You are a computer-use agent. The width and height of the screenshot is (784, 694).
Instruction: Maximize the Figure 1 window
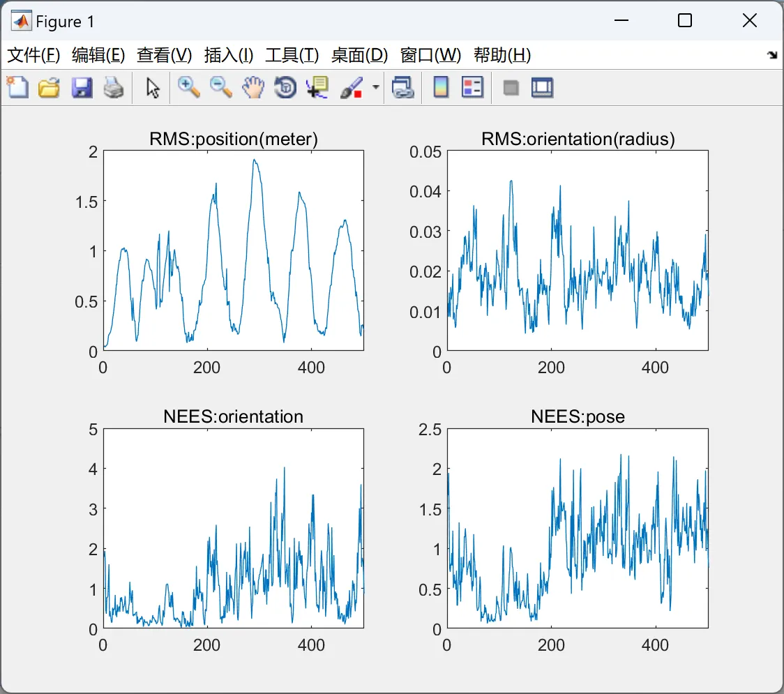click(685, 20)
